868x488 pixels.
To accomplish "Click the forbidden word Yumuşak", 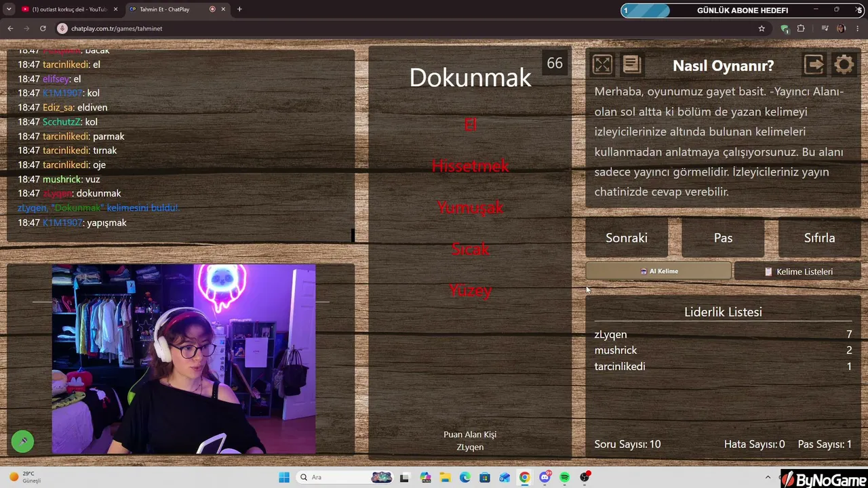I will click(x=470, y=208).
